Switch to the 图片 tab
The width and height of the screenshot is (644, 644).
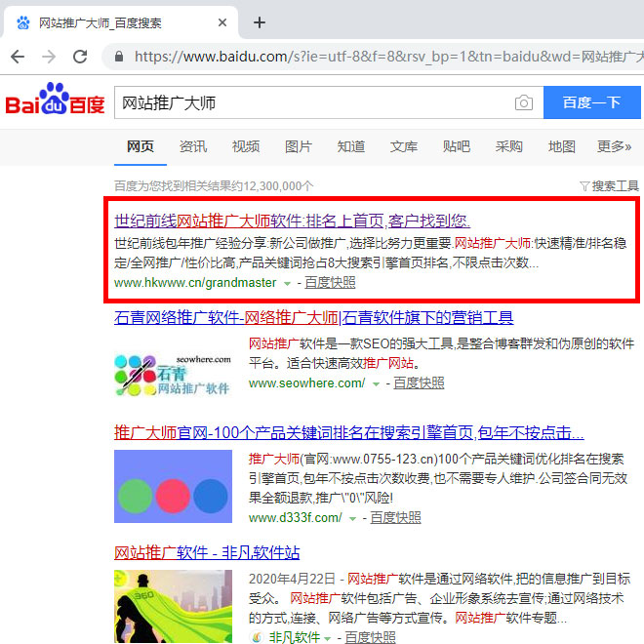coord(299,146)
